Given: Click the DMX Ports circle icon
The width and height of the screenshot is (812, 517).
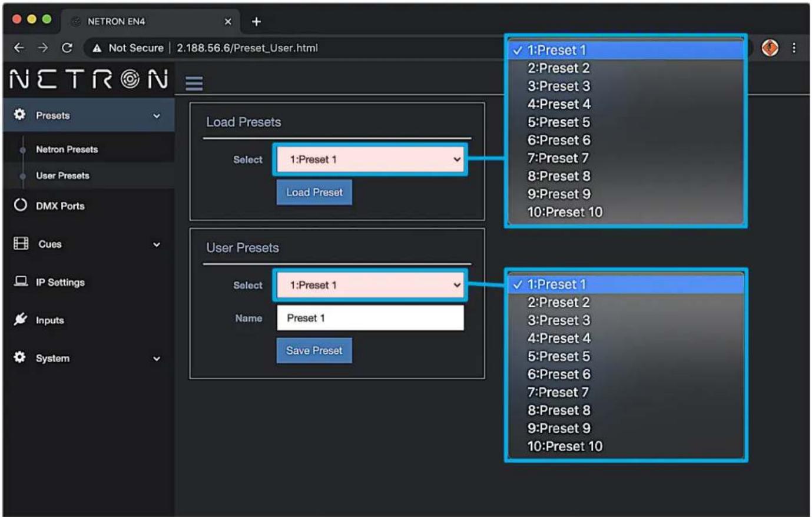Looking at the screenshot, I should click(x=21, y=205).
